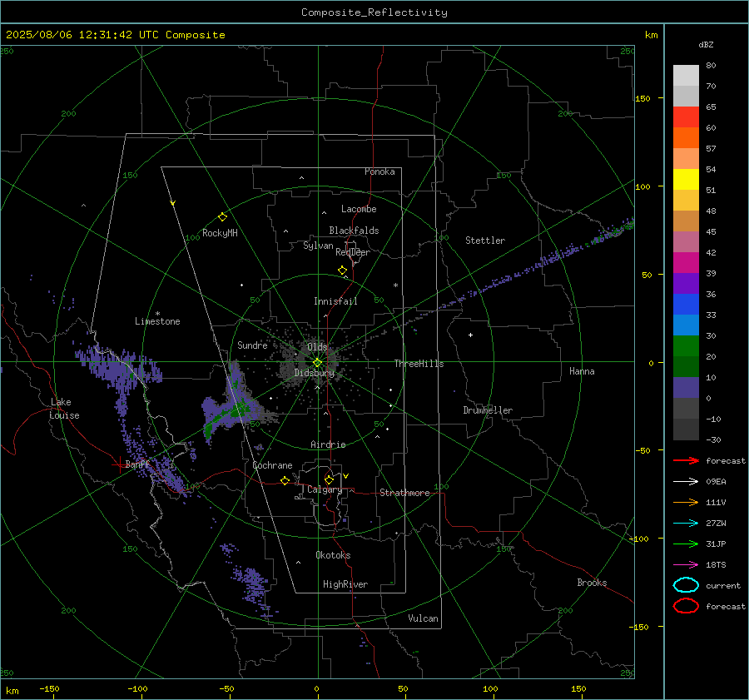The height and width of the screenshot is (700, 749).
Task: Click the Lake Louise label
Action: click(64, 409)
